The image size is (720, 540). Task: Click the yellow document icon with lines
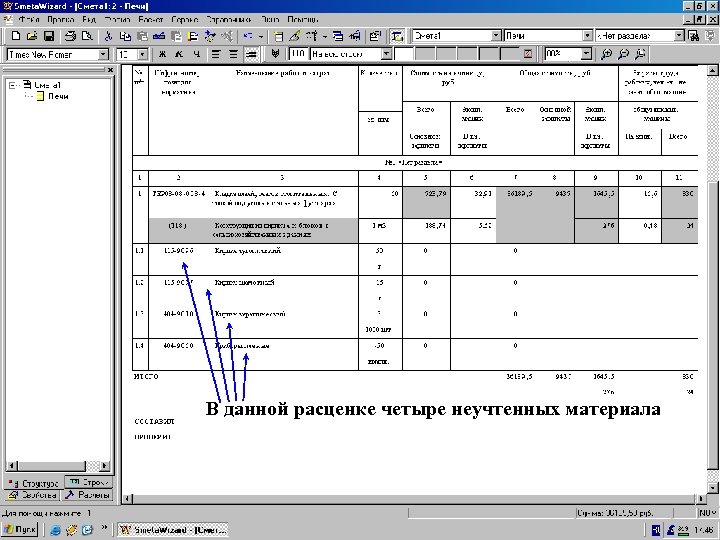[x=193, y=36]
